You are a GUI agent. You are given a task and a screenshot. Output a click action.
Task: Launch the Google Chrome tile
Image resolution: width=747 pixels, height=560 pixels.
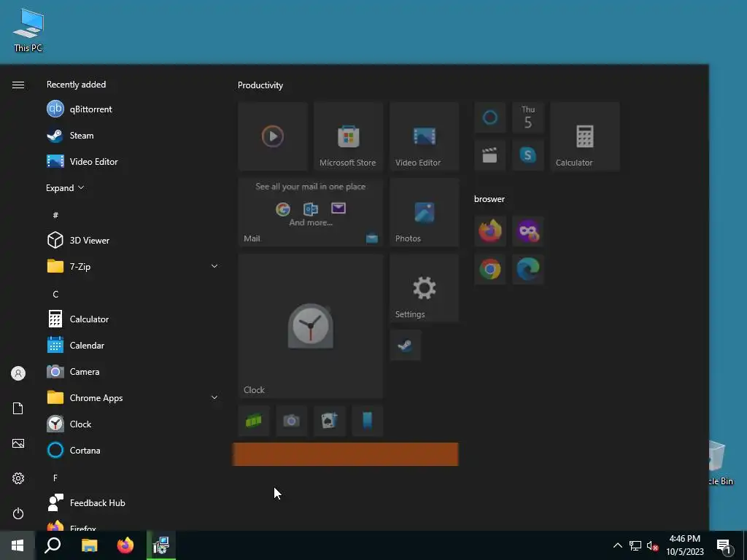coord(489,269)
